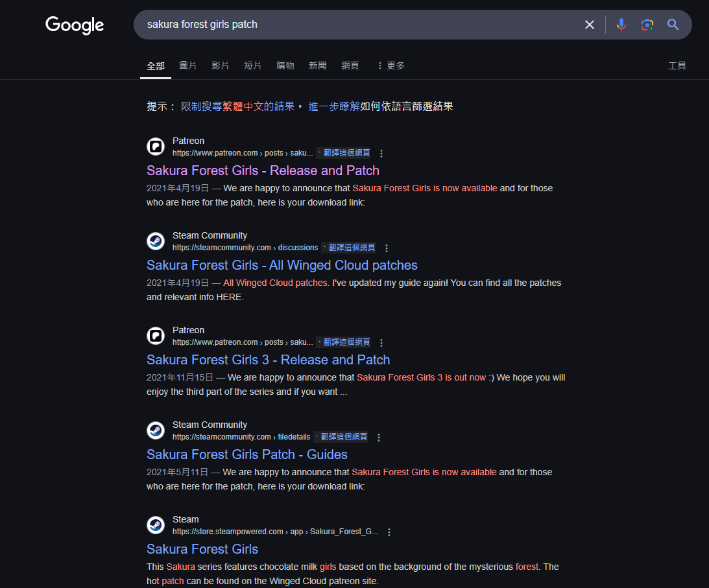Screen dimensions: 709x588
Task: Click the steamcommunity.com › discussions URL
Action: point(245,248)
